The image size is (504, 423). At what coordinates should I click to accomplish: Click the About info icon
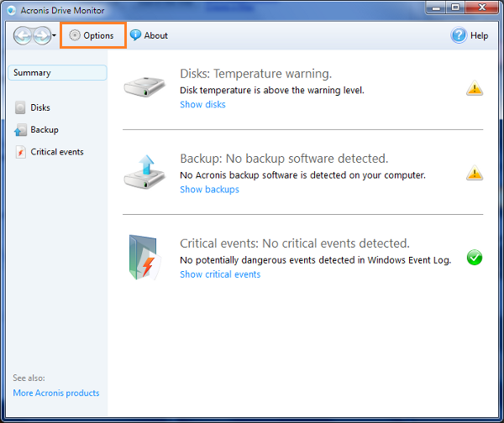135,35
